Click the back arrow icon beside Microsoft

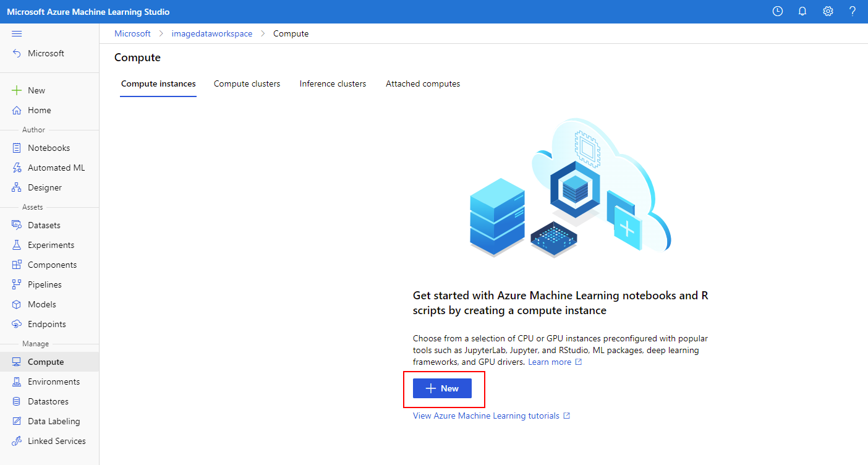point(17,54)
